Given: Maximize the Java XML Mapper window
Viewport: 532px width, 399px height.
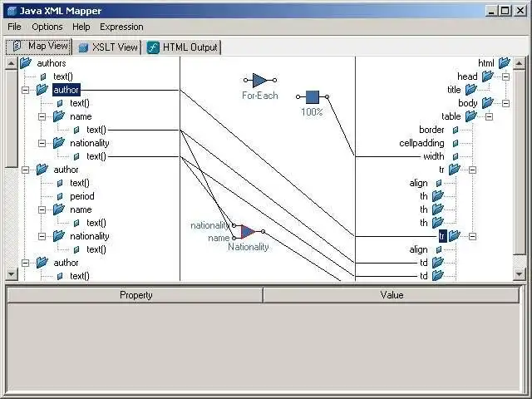Looking at the screenshot, I should point(505,11).
